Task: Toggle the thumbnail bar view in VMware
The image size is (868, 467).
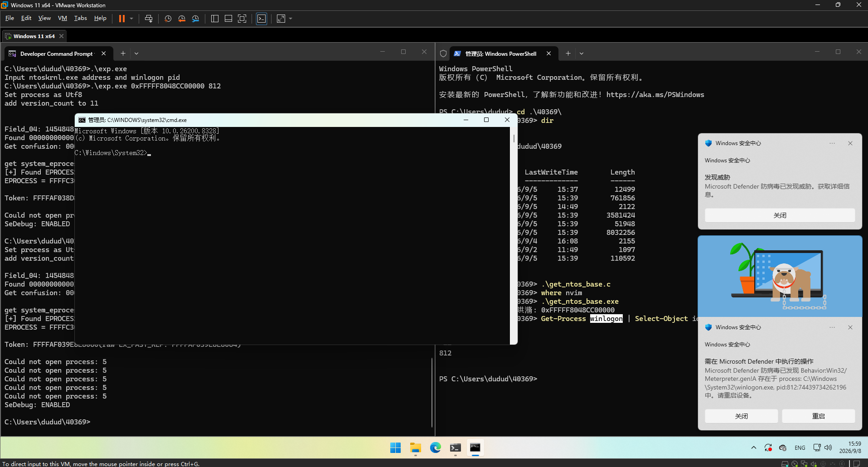Action: tap(228, 19)
